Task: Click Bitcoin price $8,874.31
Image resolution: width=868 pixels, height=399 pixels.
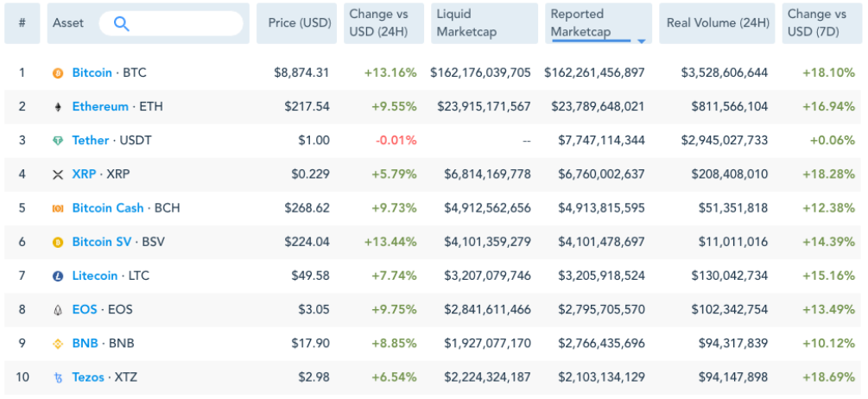Action: point(301,73)
